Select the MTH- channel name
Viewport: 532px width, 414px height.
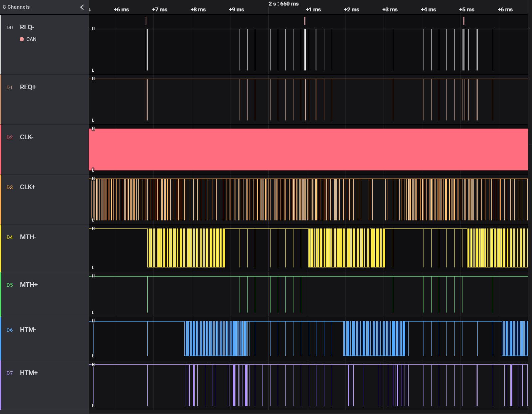(x=28, y=237)
